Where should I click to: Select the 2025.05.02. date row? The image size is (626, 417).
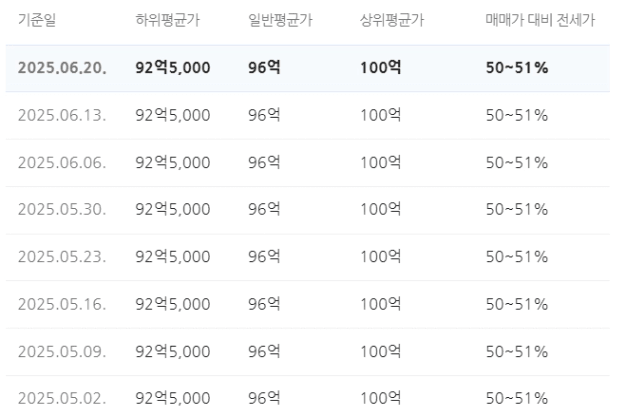307,396
